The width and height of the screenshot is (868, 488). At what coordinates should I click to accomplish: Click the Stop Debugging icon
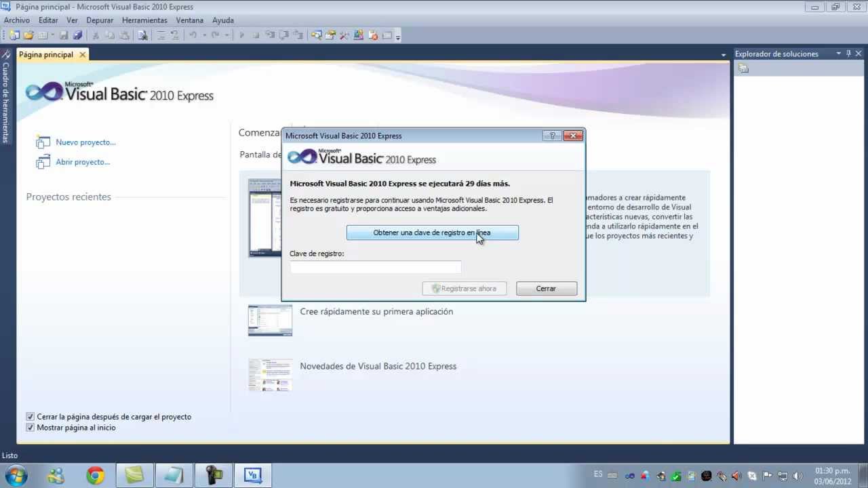(x=256, y=35)
